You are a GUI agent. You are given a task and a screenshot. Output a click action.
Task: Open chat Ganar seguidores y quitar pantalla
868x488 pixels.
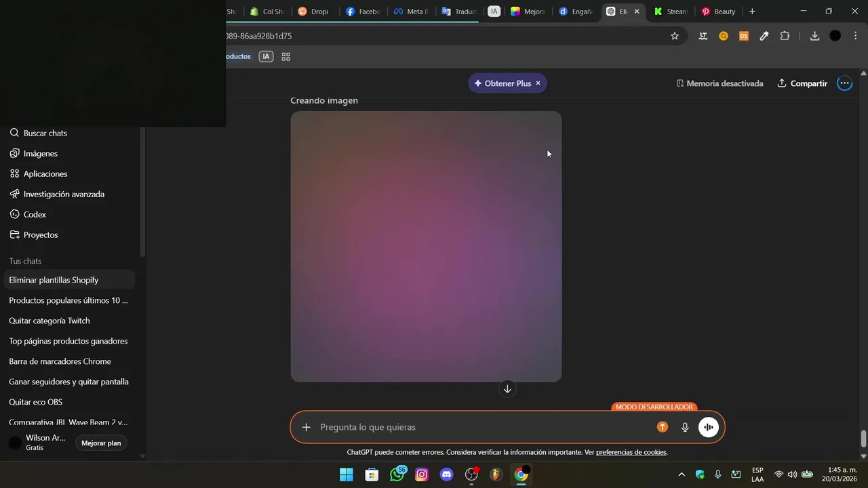tap(70, 382)
